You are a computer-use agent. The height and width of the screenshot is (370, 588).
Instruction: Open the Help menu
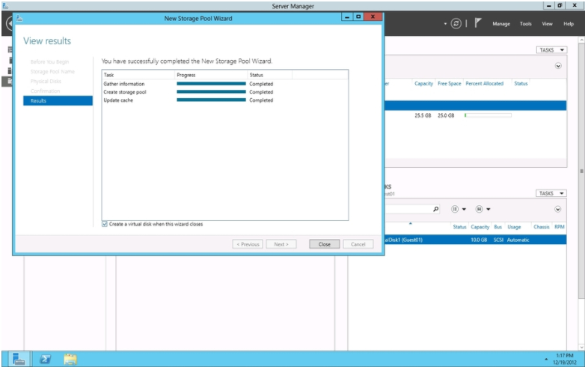569,24
